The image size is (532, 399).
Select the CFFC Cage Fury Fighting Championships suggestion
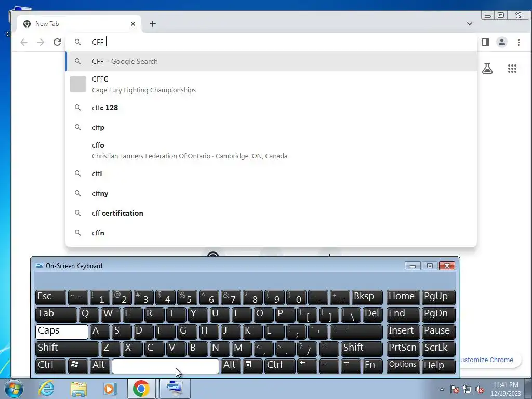[271, 85]
